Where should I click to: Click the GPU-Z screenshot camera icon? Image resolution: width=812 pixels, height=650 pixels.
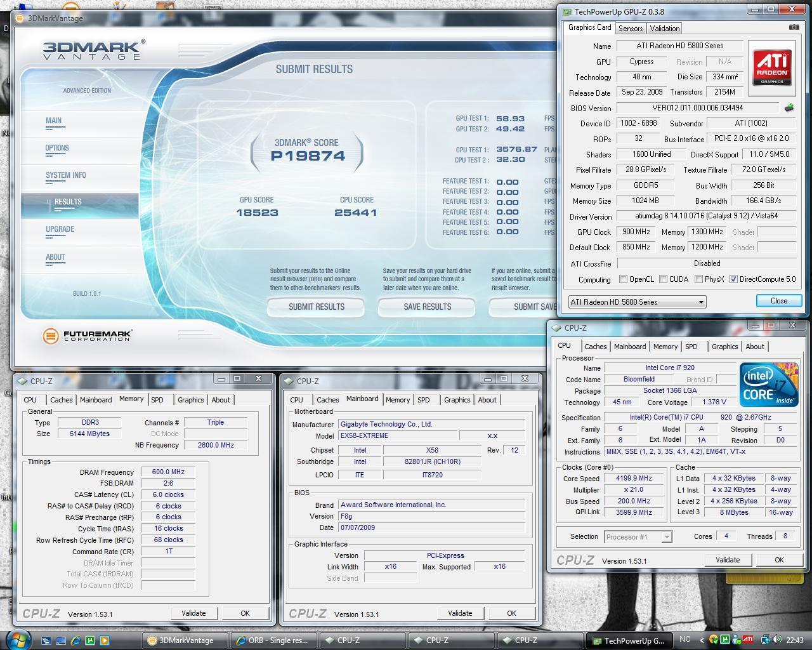pos(794,27)
